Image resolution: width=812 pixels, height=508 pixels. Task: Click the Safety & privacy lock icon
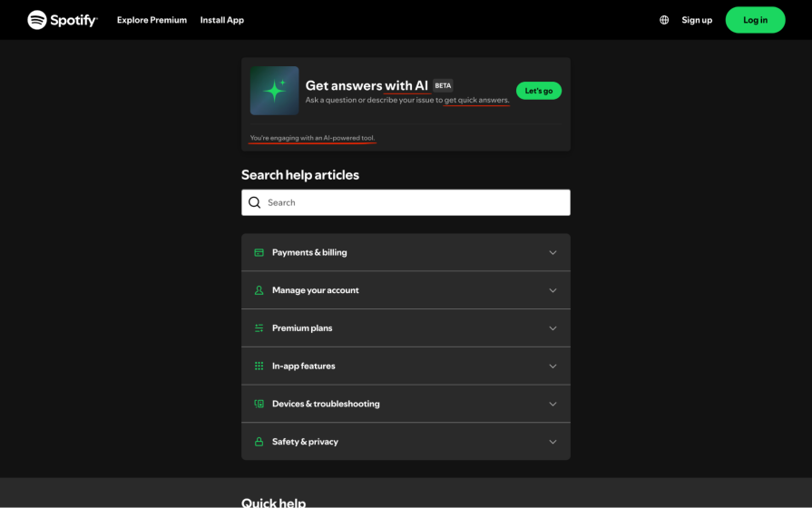coord(259,442)
